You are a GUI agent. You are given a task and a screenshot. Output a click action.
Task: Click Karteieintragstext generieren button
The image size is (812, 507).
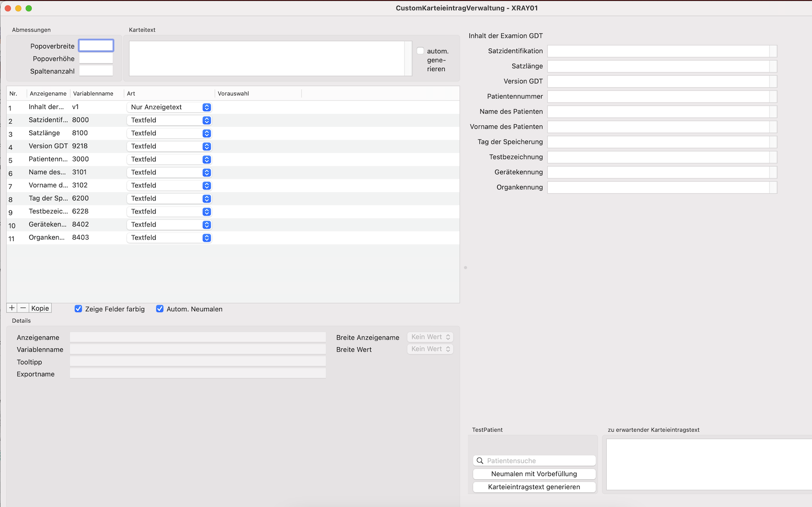pyautogui.click(x=534, y=487)
